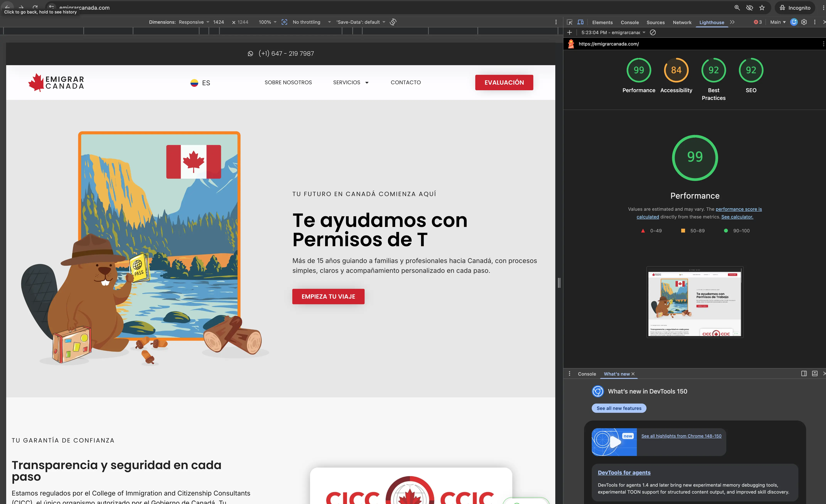Click the WhatsApp icon by phone number
826x504 pixels.
point(250,54)
